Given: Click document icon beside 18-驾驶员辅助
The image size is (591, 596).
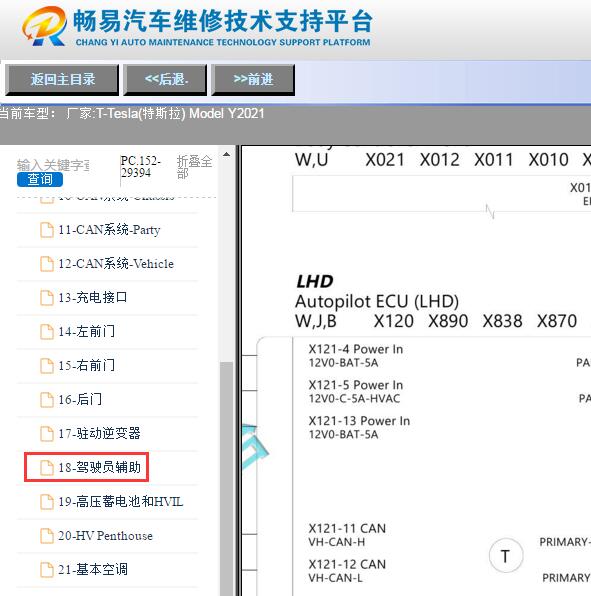Looking at the screenshot, I should pyautogui.click(x=47, y=468).
